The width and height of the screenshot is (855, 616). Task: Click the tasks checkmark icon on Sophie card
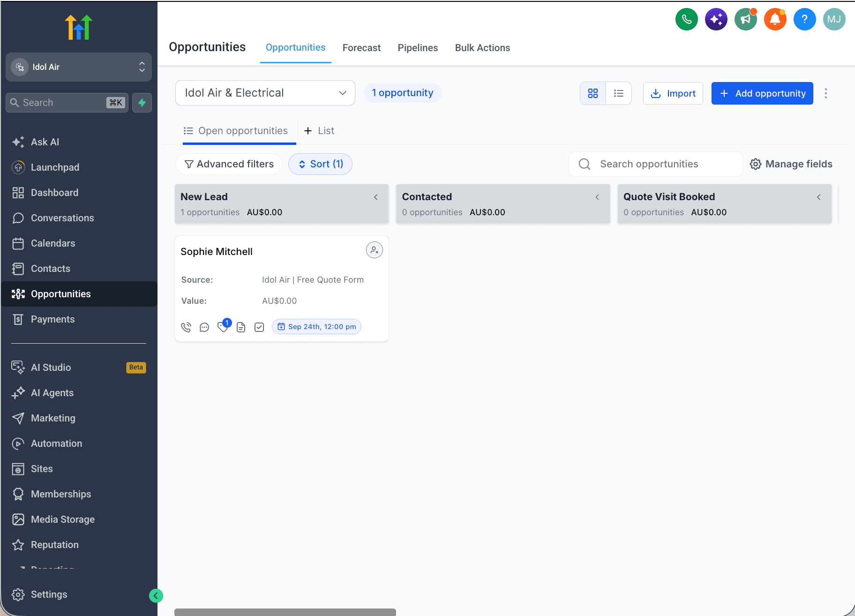(259, 327)
